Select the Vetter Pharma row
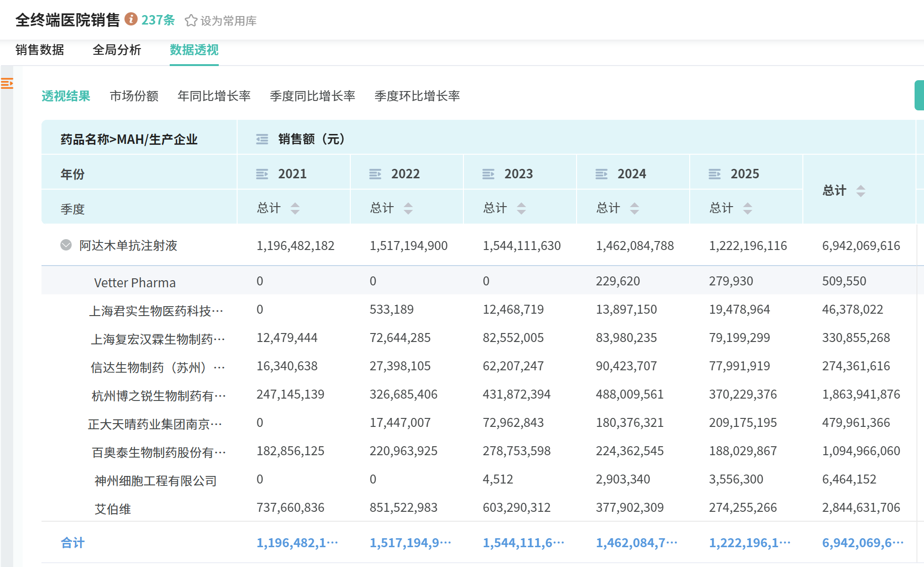The image size is (924, 567). (x=135, y=283)
